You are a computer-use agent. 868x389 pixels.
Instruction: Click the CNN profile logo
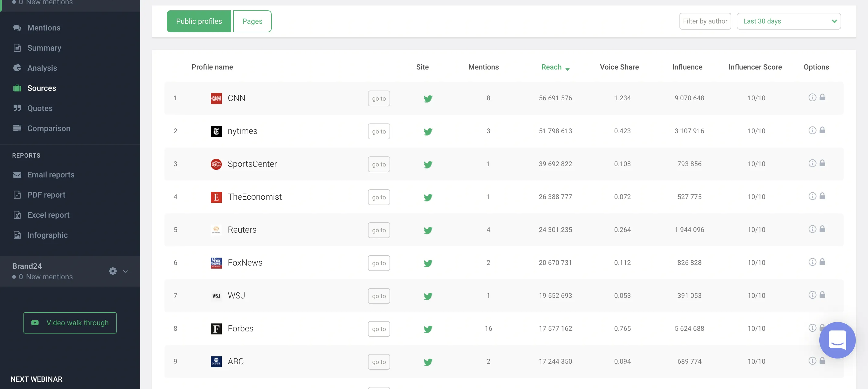216,98
